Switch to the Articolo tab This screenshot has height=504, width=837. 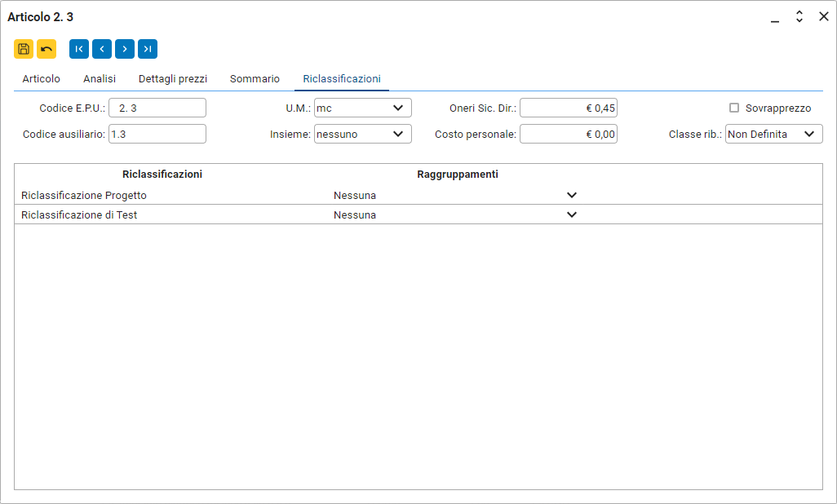[x=42, y=79]
